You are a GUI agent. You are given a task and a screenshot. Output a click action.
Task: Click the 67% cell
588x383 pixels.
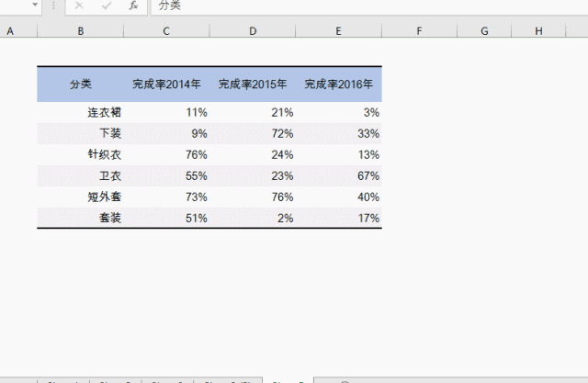(338, 175)
